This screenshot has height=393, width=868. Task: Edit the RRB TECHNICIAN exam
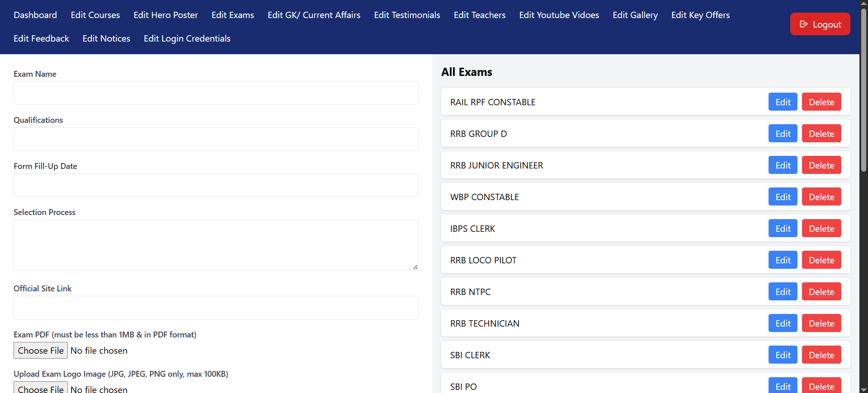point(783,323)
